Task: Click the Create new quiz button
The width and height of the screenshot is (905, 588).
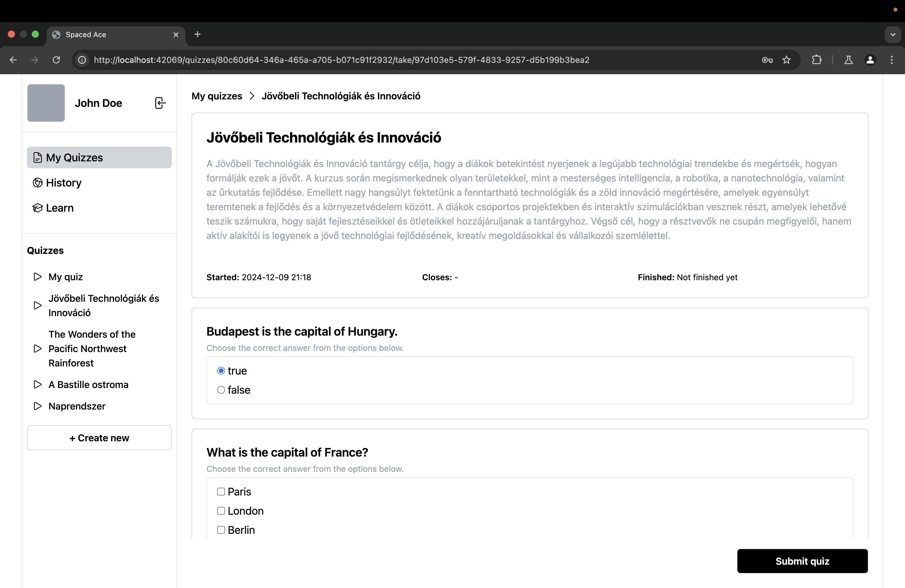Action: (x=99, y=438)
